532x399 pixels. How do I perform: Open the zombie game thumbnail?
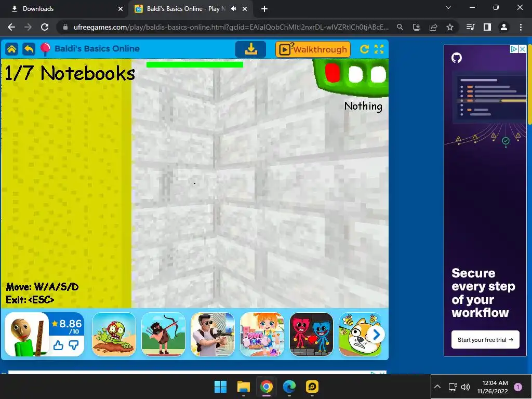click(x=114, y=334)
